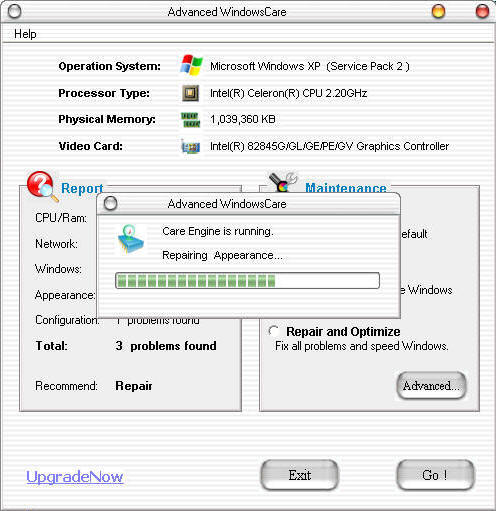Click the Exit button
The height and width of the screenshot is (511, 496).
pyautogui.click(x=299, y=475)
